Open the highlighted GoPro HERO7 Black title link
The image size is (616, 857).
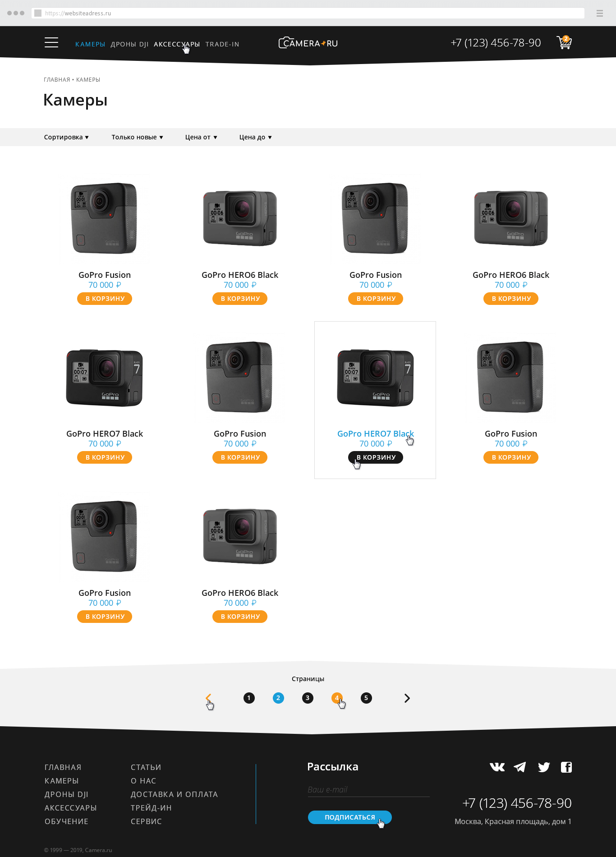[376, 433]
